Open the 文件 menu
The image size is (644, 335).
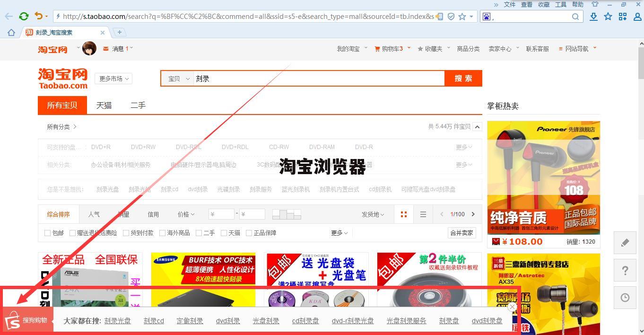point(510,4)
